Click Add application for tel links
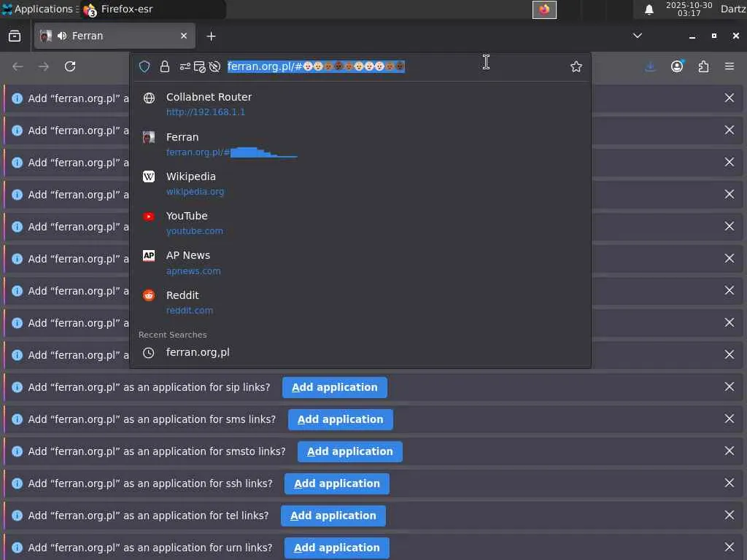The width and height of the screenshot is (747, 560). point(333,516)
